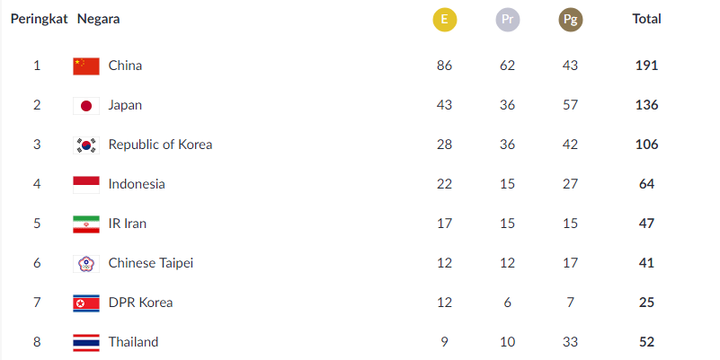Click Japan's gold count of 43
720x360 pixels.
click(444, 105)
